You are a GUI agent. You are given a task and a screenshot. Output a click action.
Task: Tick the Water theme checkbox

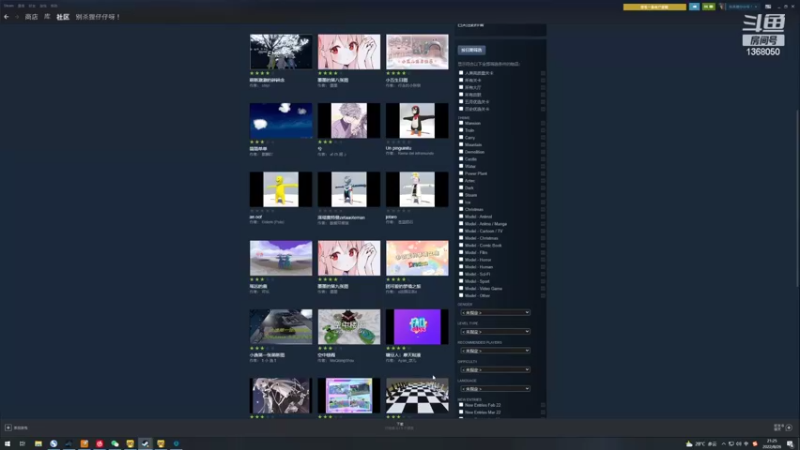[461, 166]
